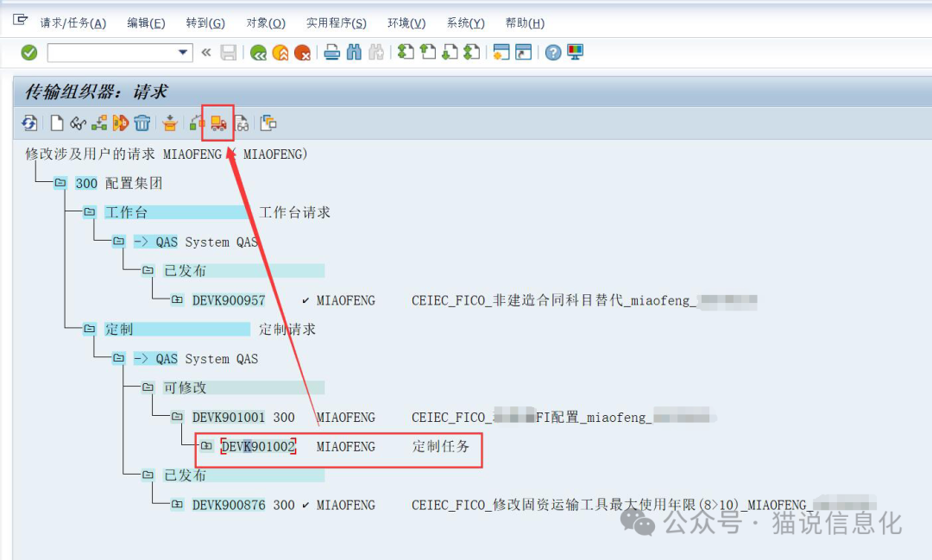
Task: Collapse the 工作台 folder node
Action: coord(90,211)
